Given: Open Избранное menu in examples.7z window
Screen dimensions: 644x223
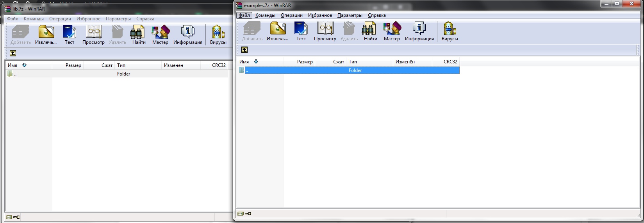Looking at the screenshot, I should pos(320,15).
